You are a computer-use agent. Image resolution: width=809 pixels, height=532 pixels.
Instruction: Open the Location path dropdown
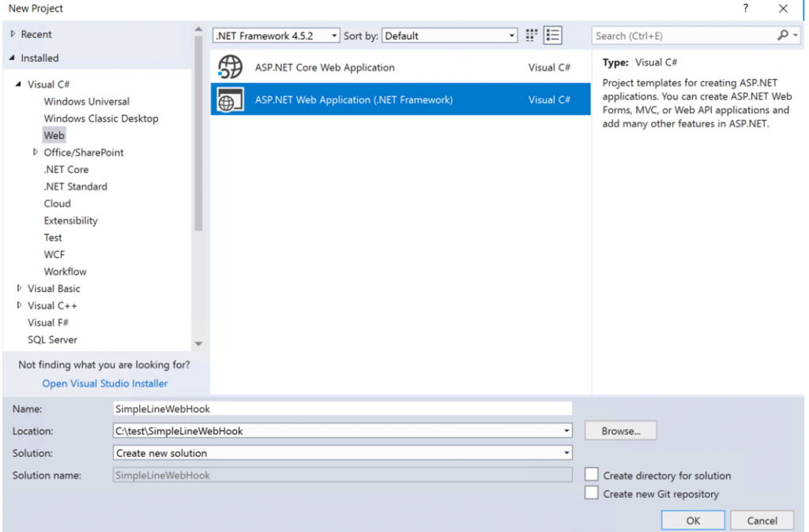(566, 430)
